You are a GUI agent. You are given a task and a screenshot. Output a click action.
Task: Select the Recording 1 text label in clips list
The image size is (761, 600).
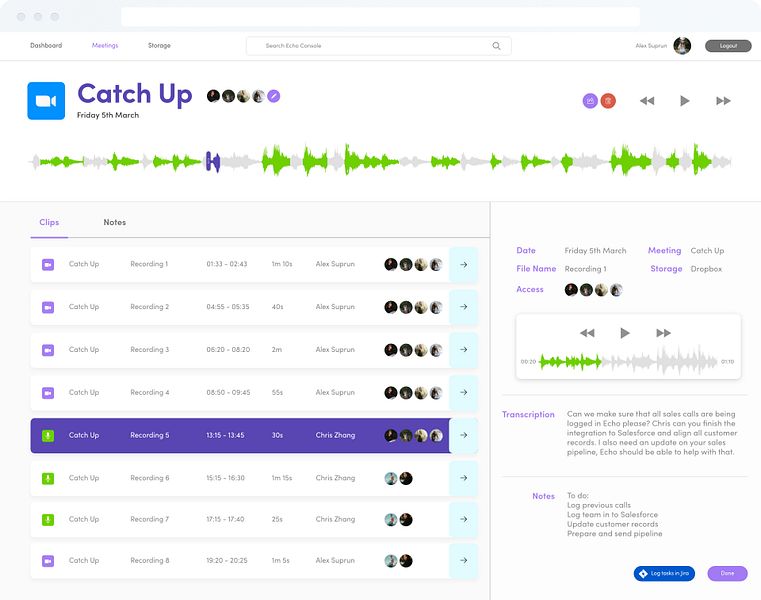(149, 264)
